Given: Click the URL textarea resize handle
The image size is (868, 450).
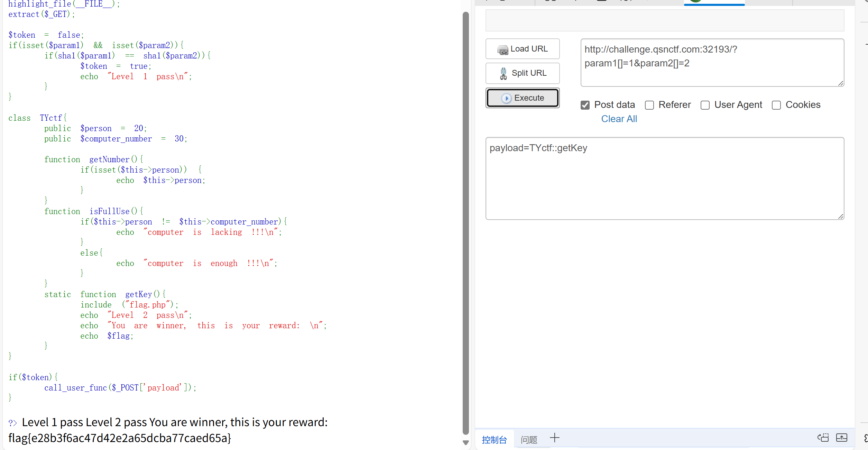Looking at the screenshot, I should 841,83.
